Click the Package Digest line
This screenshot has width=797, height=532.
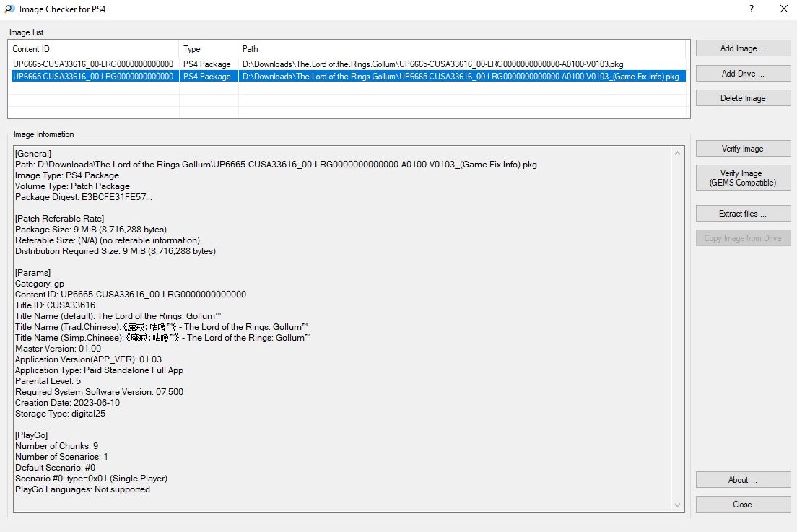tap(83, 196)
